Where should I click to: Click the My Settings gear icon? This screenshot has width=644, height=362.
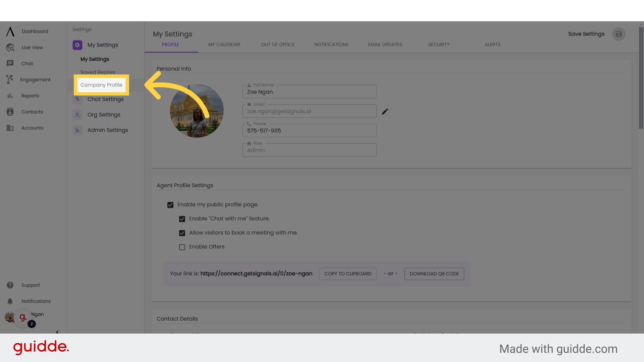[77, 45]
